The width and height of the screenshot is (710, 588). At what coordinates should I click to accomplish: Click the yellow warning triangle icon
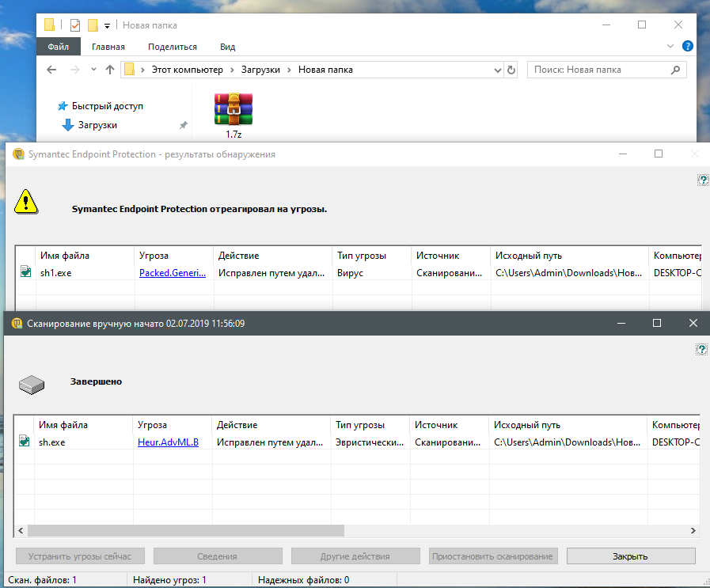pos(26,202)
